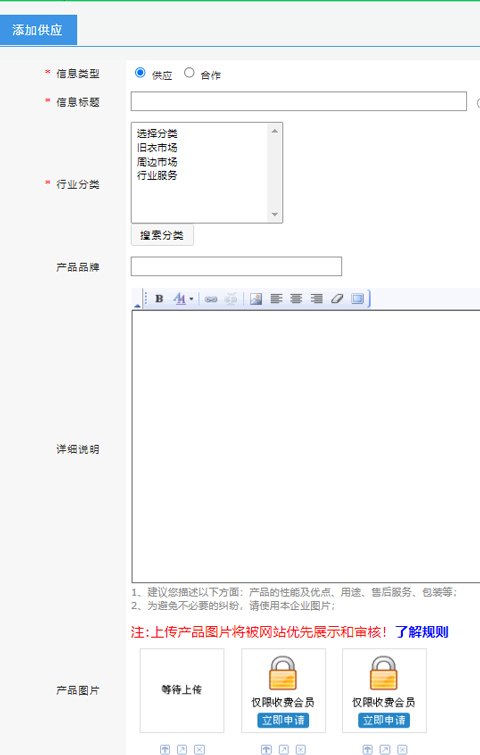Screen dimensions: 480x755
Task: Align text left in the editor
Action: click(x=276, y=299)
